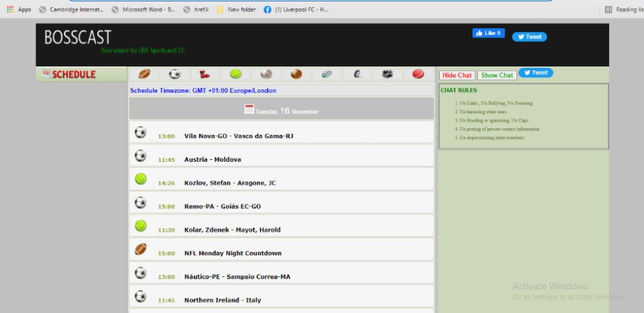Image resolution: width=644 pixels, height=313 pixels.
Task: Click soccer icon beside Remo-PA match
Action: point(140,202)
